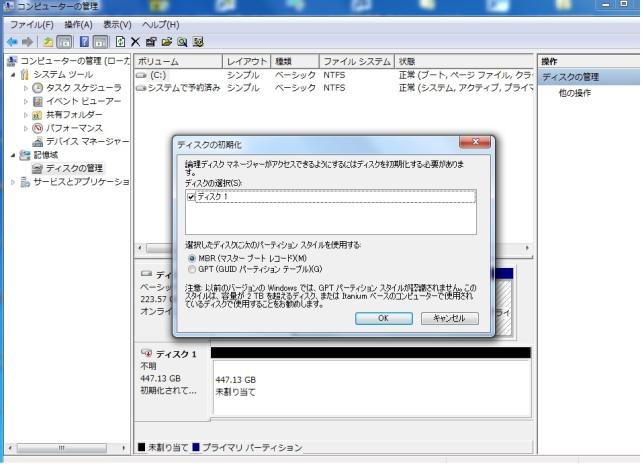
Task: Sort by the 種類 column header
Action: click(295, 61)
